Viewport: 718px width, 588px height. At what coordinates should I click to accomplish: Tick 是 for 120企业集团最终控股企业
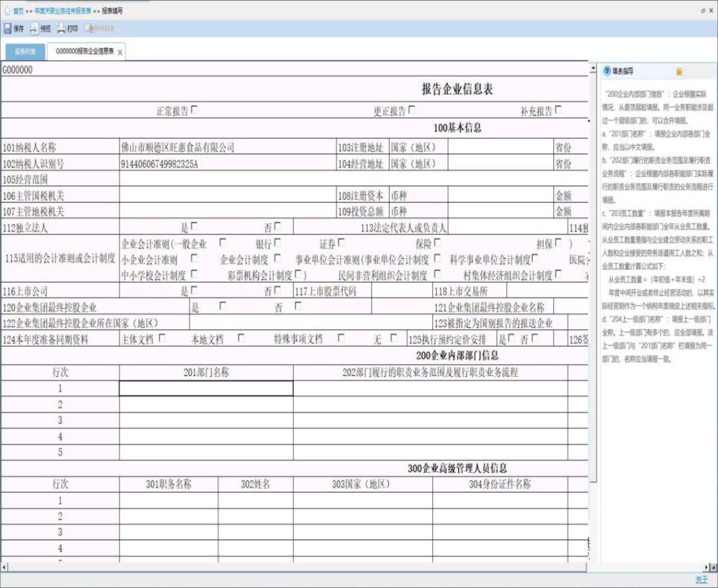click(223, 306)
